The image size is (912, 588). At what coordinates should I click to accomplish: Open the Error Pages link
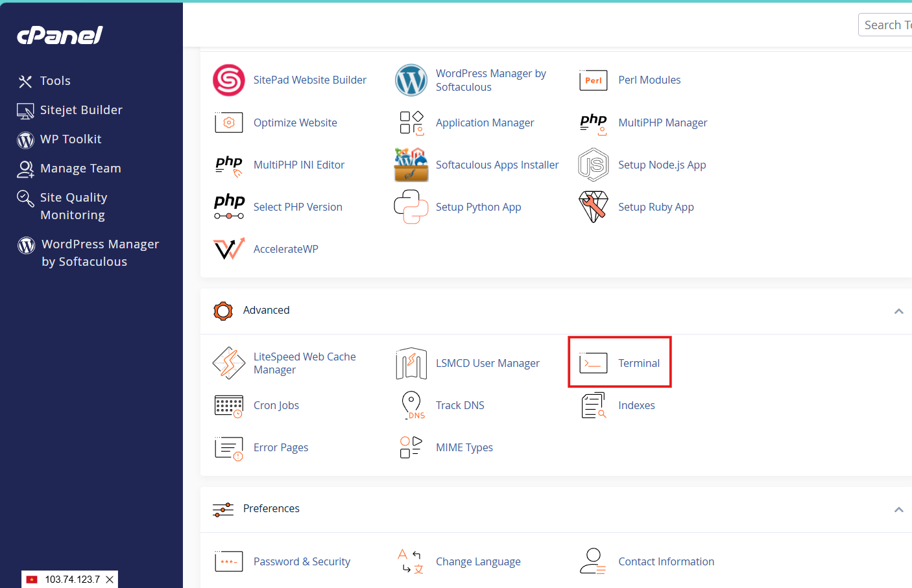point(281,447)
